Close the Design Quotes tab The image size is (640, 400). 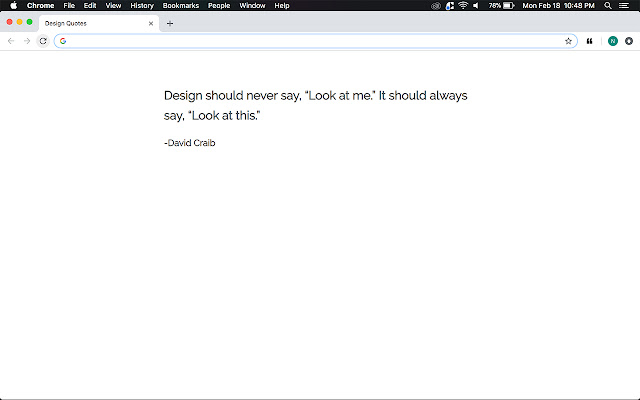point(151,23)
